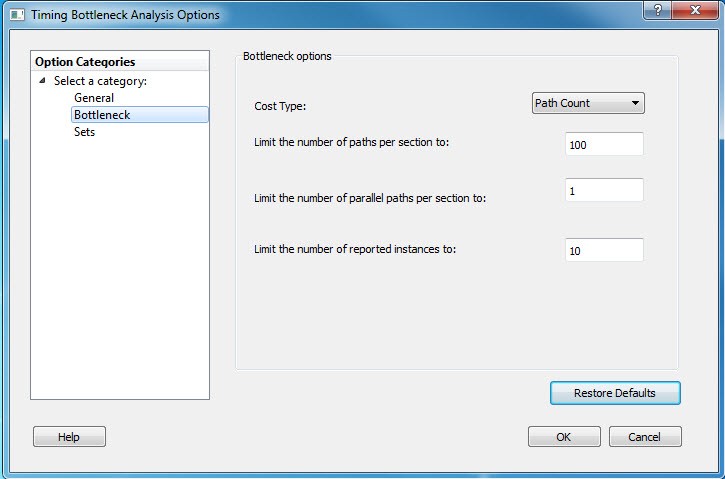Click the application icon in the title bar
Screen dimensions: 725x479
pyautogui.click(x=17, y=15)
